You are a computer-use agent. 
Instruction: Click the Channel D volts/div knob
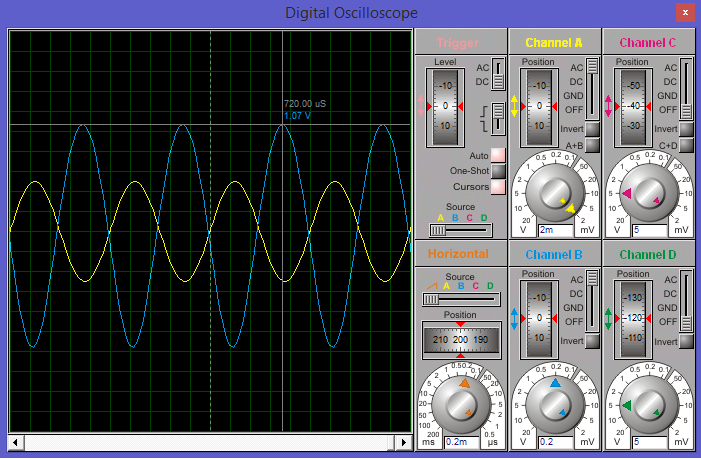(649, 405)
